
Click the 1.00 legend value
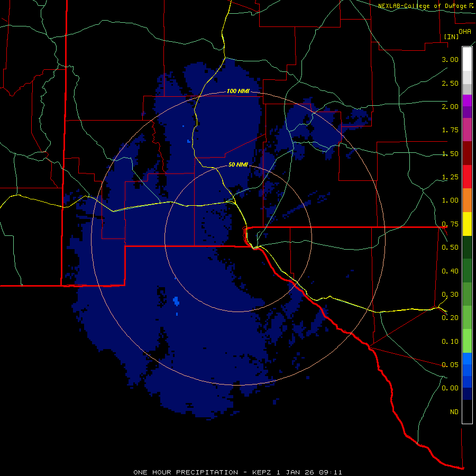(x=450, y=200)
